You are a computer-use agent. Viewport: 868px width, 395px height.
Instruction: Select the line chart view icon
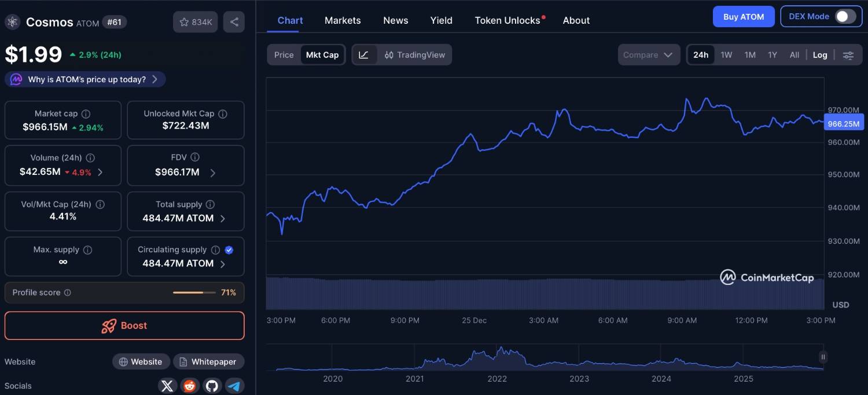pos(364,55)
